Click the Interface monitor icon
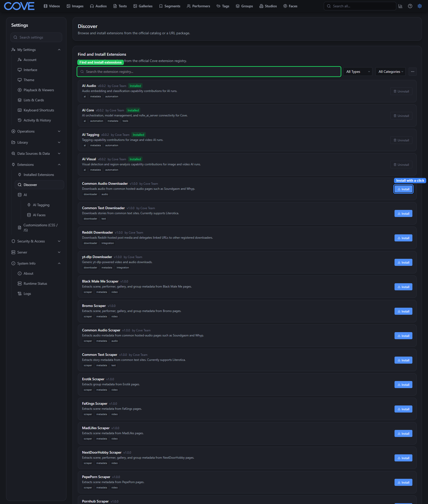The image size is (428, 504). [x=20, y=70]
